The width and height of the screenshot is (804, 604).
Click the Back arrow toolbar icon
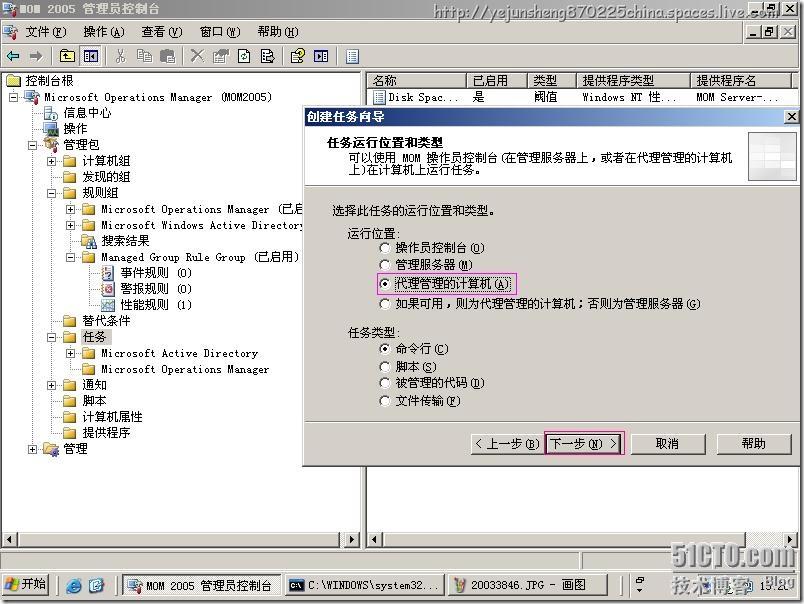[13, 56]
